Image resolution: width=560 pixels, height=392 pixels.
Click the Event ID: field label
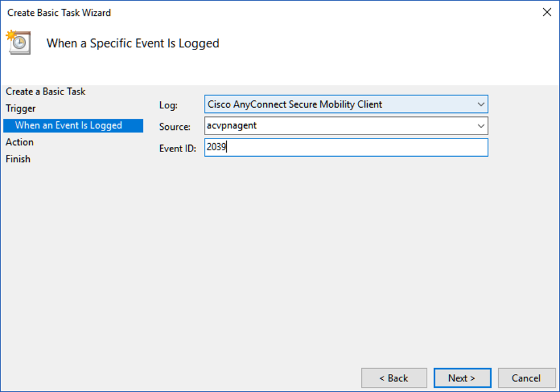177,148
